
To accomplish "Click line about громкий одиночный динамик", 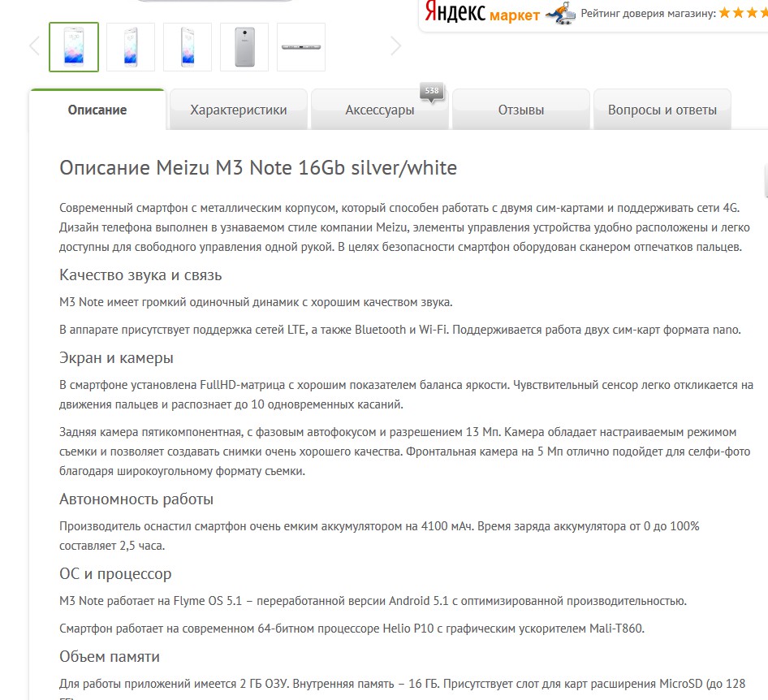I will coord(257,302).
